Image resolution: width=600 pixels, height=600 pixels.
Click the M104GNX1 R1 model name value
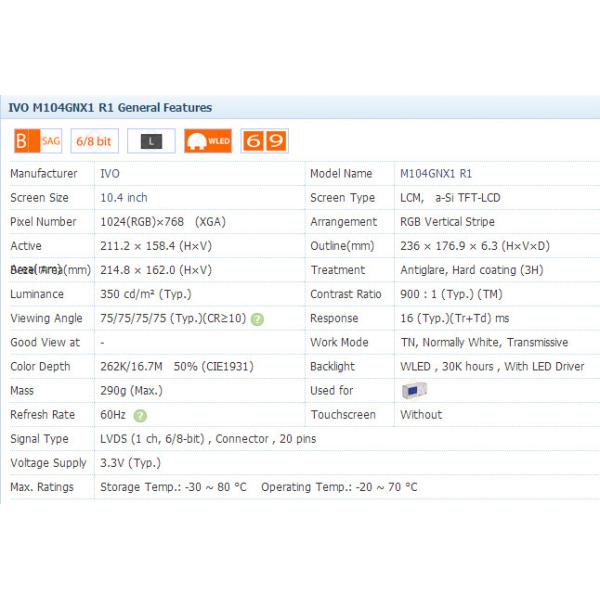click(435, 174)
